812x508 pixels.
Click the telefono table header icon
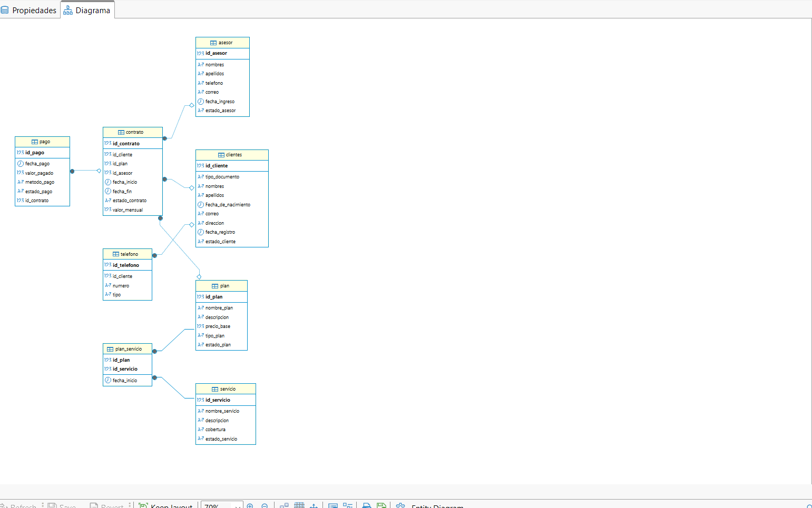[116, 254]
